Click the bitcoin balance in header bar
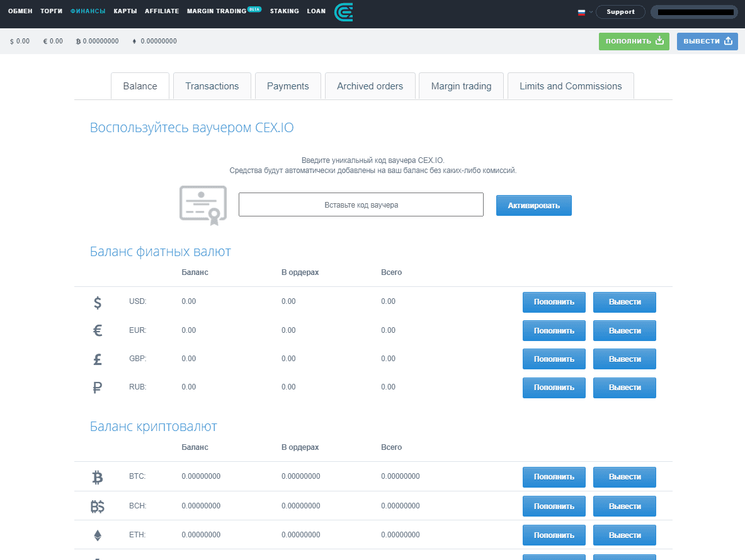The image size is (745, 560). [x=98, y=42]
